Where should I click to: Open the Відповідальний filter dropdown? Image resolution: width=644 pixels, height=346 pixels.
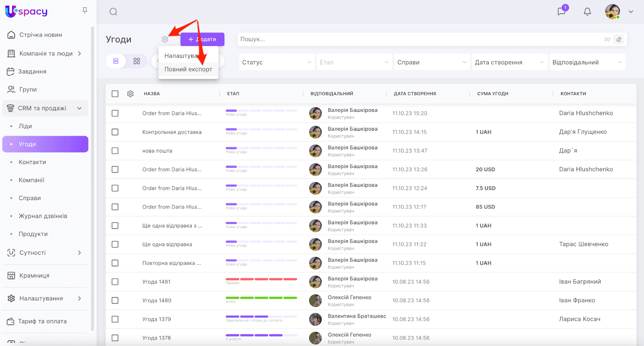click(587, 62)
